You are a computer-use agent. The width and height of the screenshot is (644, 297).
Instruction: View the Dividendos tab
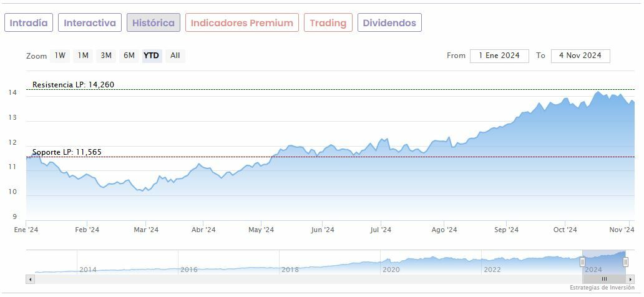pyautogui.click(x=389, y=23)
